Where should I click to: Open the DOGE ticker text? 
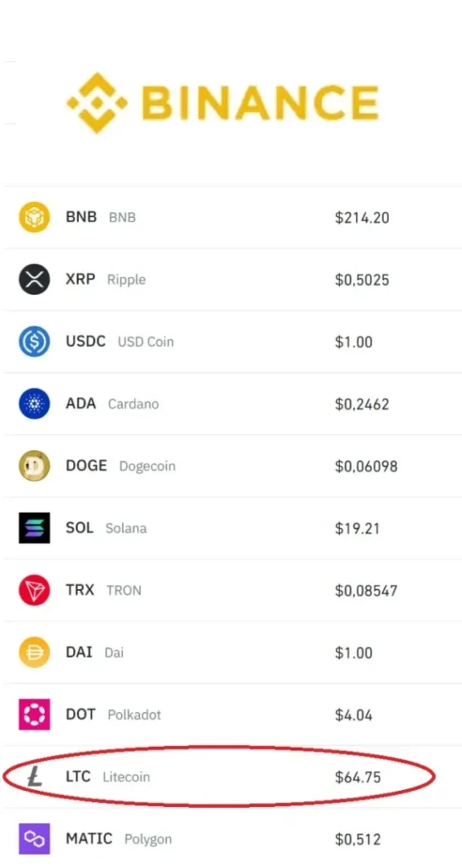[86, 465]
